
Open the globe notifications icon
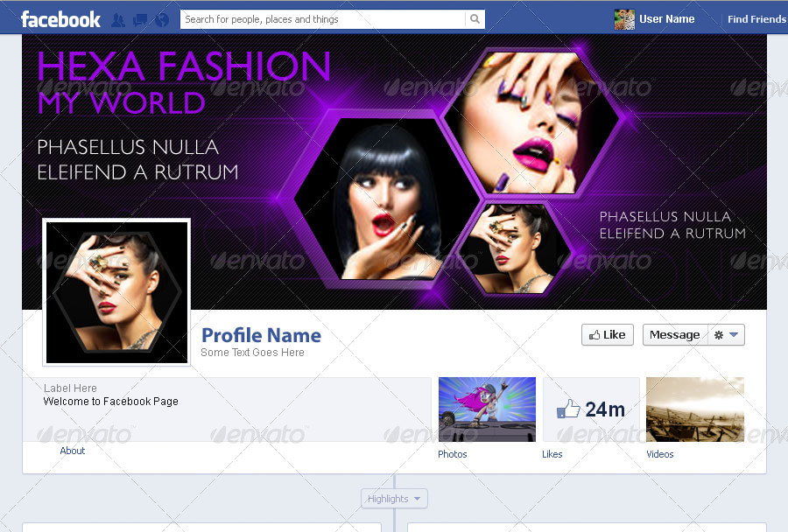162,20
